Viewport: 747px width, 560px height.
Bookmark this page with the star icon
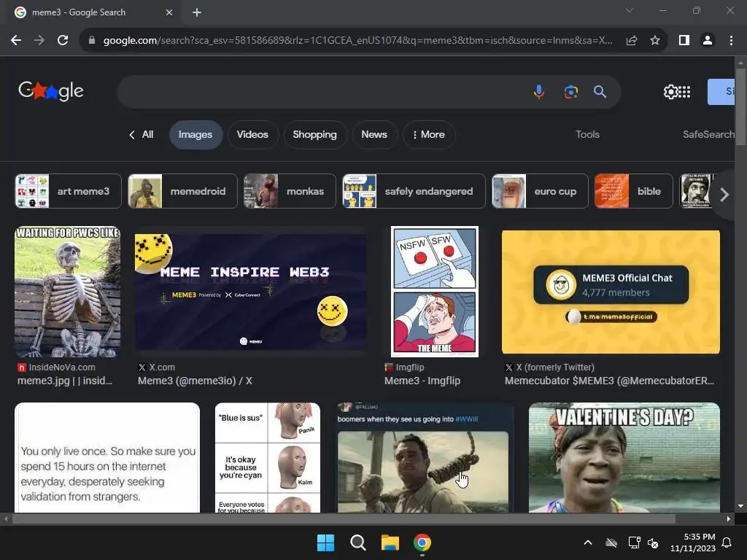coord(655,41)
